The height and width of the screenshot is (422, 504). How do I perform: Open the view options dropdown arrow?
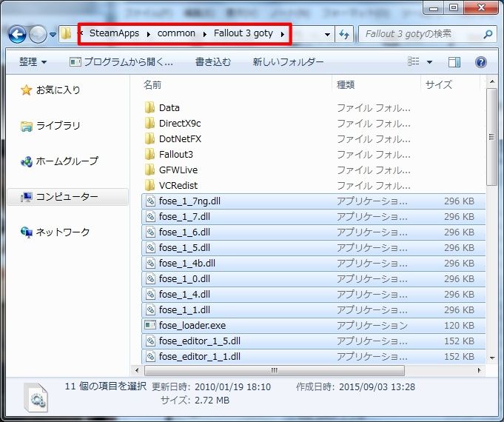[x=429, y=62]
